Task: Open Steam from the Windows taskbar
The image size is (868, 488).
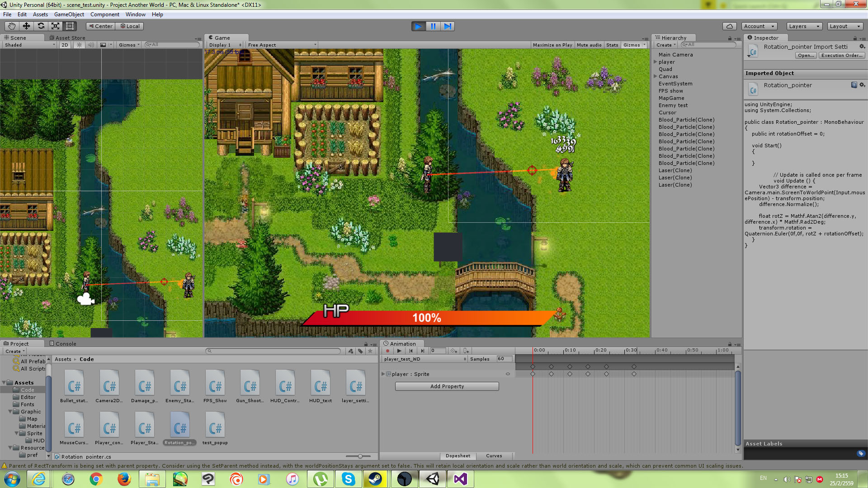Action: coord(375,479)
